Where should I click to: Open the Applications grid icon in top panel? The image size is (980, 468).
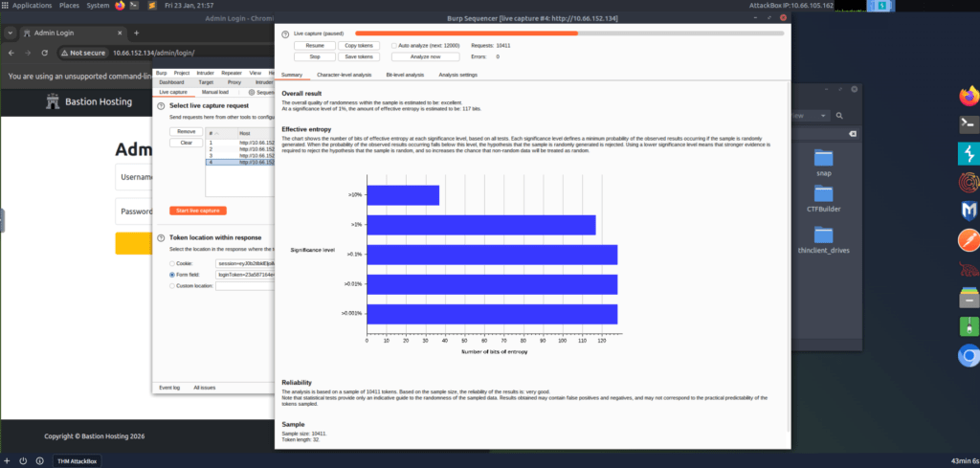coord(5,5)
